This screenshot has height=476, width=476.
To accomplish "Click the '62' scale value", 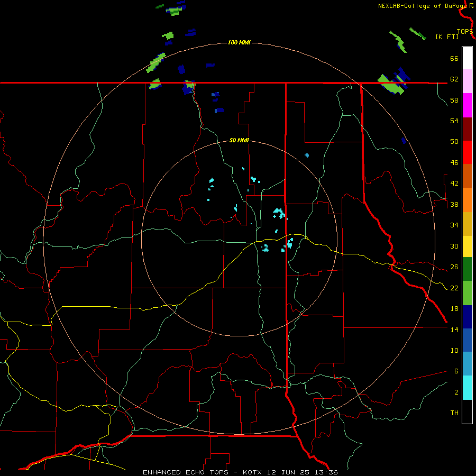I will 454,79.
